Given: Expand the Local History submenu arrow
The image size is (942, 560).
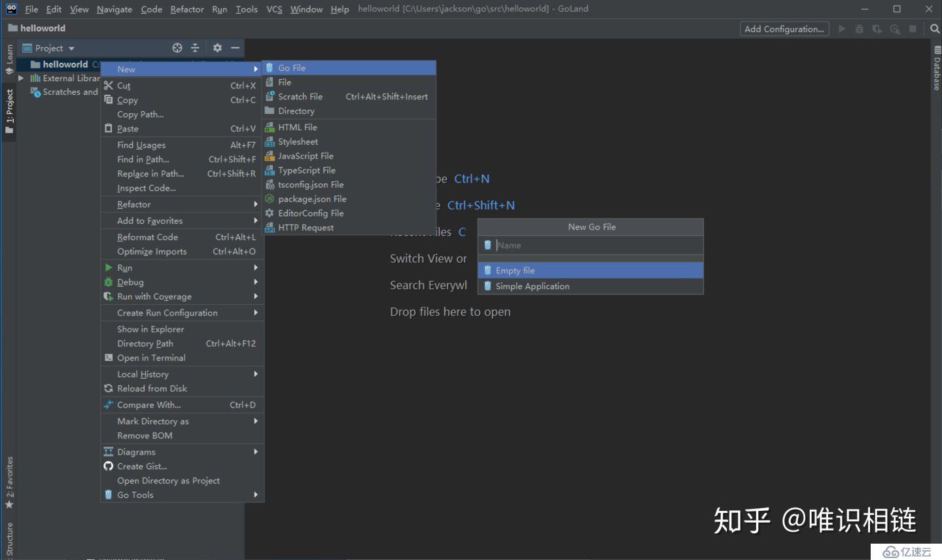Looking at the screenshot, I should pyautogui.click(x=256, y=374).
